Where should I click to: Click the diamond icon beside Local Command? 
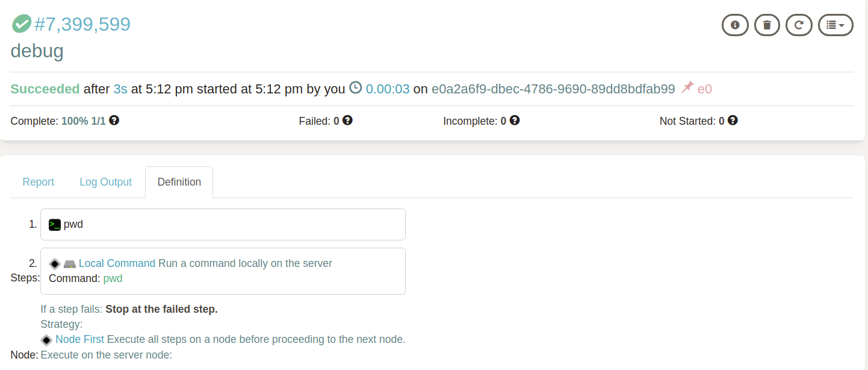(x=55, y=263)
